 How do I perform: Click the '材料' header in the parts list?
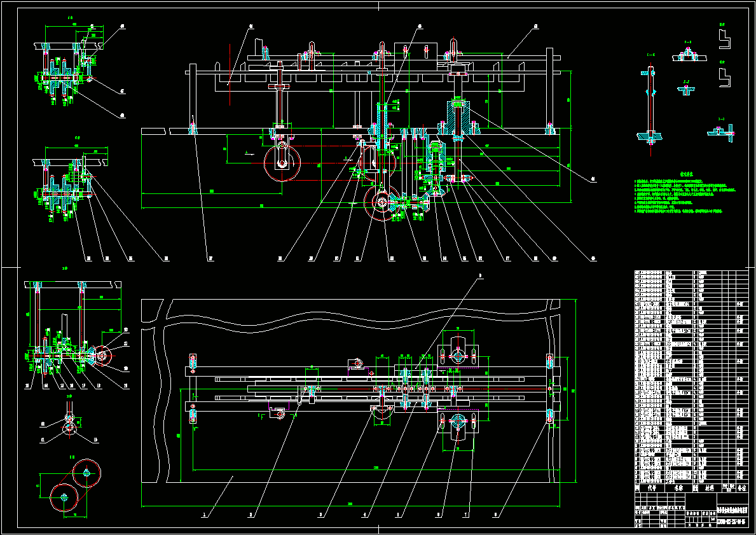pos(709,488)
